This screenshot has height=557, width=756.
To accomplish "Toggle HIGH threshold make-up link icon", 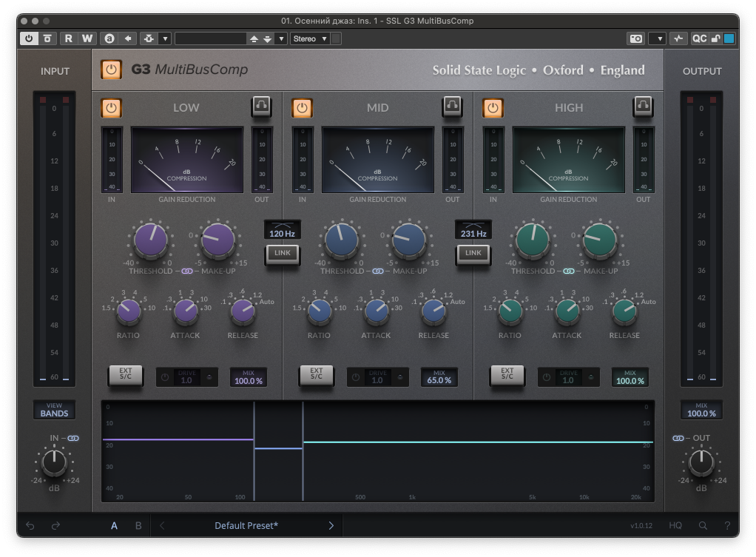I will [569, 271].
